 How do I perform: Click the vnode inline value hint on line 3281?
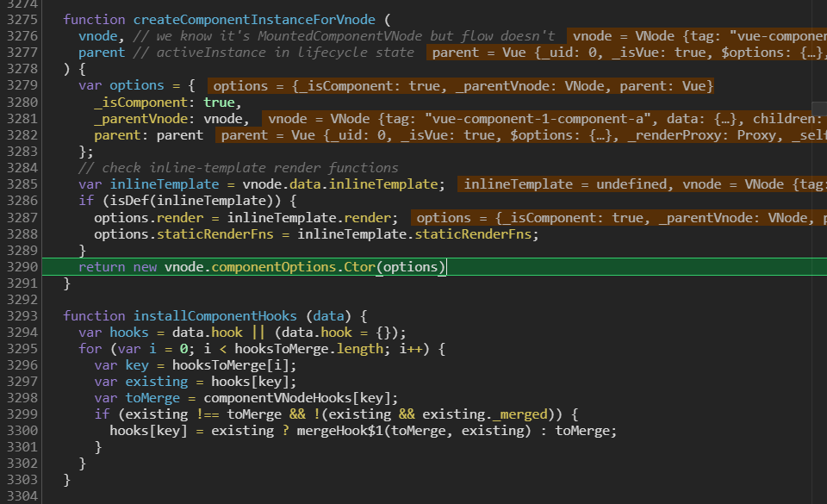[x=544, y=119]
